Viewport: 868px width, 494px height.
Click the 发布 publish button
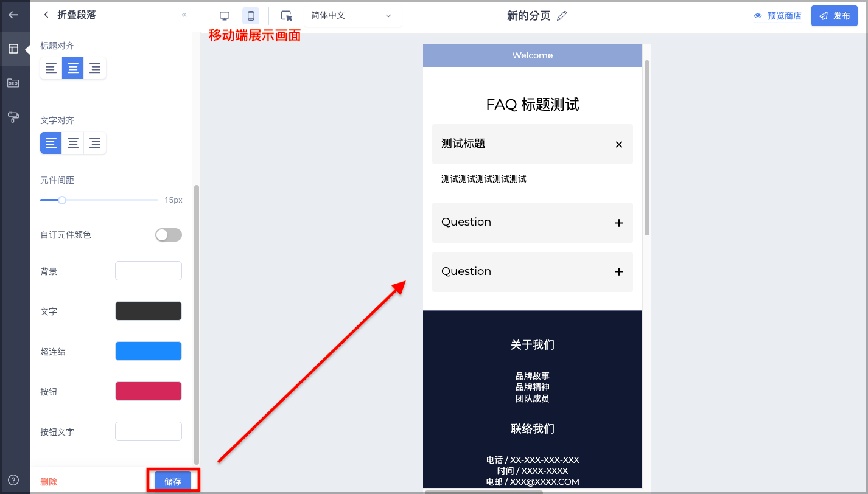tap(835, 16)
